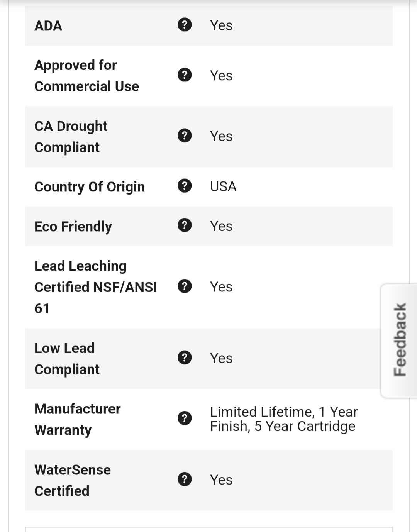Show info about Country Of Origin
This screenshot has width=417, height=532.
(x=185, y=186)
